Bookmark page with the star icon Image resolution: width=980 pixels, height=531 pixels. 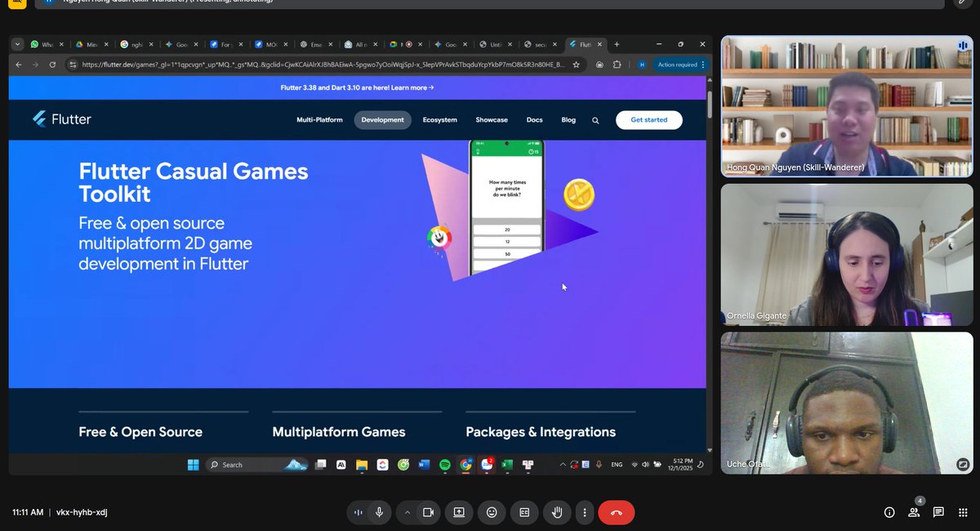[576, 65]
